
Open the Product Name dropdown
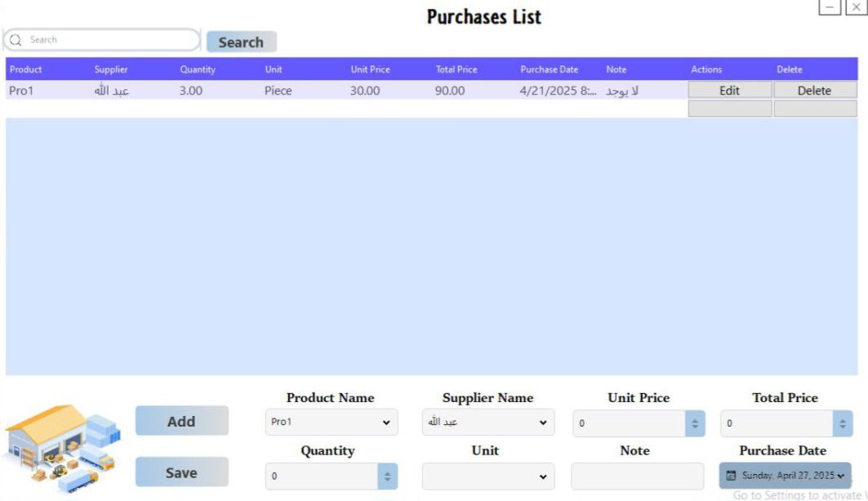(x=331, y=423)
